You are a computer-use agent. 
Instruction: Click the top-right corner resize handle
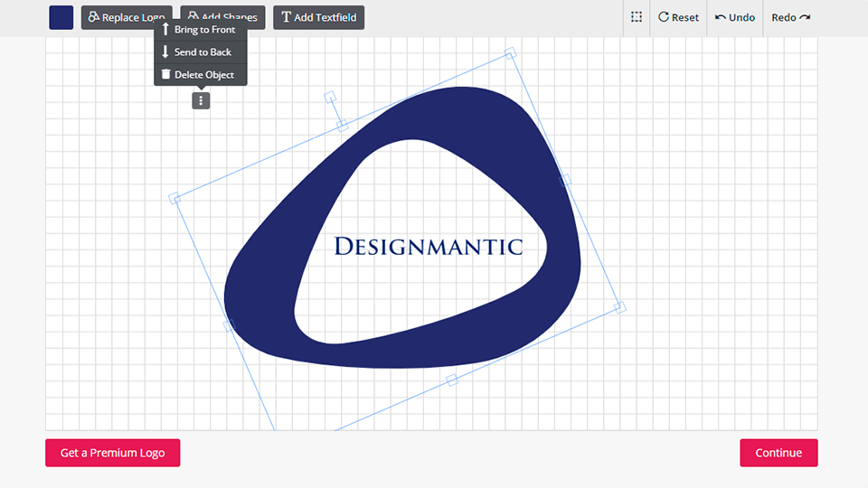point(510,55)
